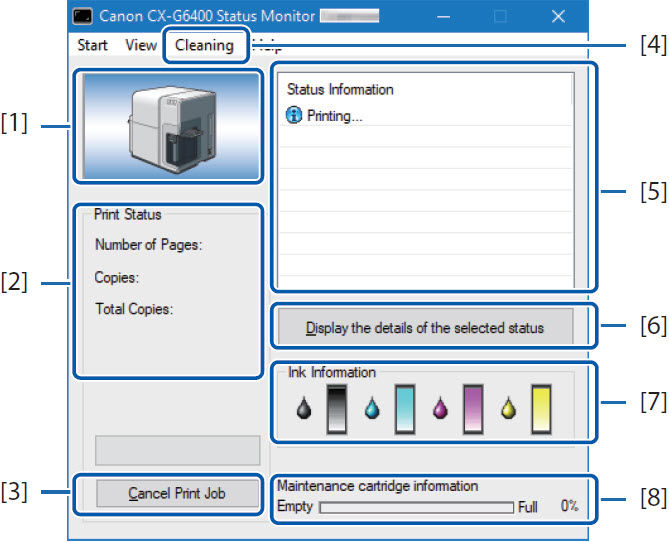This screenshot has height=542, width=669.
Task: Click the cyan ink droplet icon
Action: (x=372, y=410)
